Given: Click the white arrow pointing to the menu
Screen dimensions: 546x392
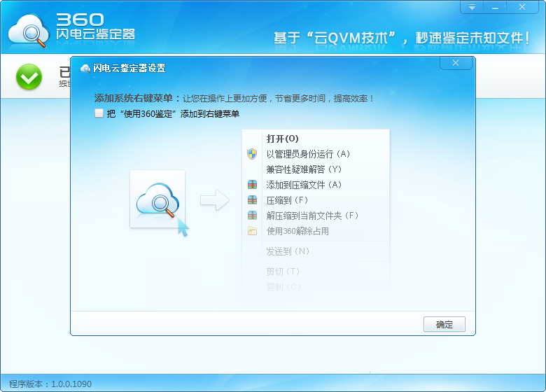Looking at the screenshot, I should click(214, 201).
